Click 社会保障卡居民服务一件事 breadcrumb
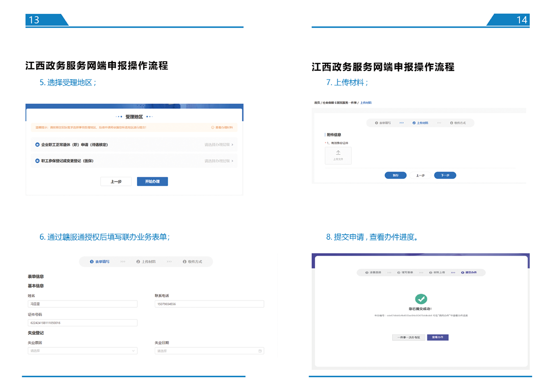 (x=340, y=103)
